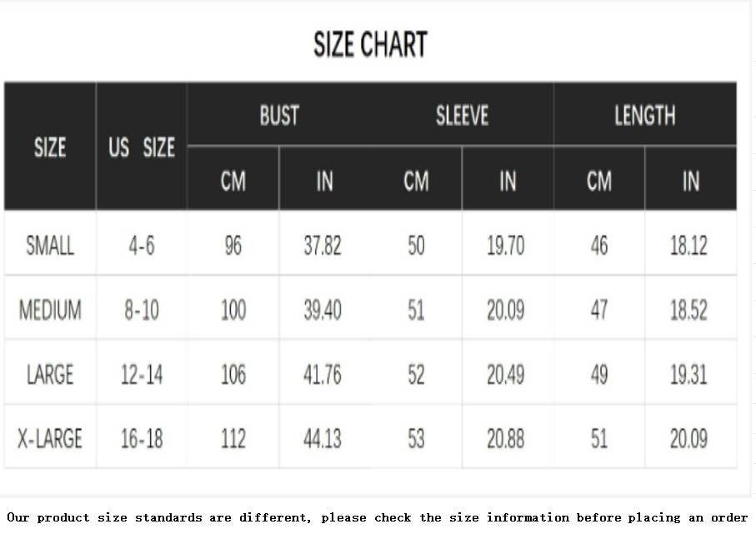Click the bust value 37.82
The height and width of the screenshot is (539, 756).
pos(323,246)
